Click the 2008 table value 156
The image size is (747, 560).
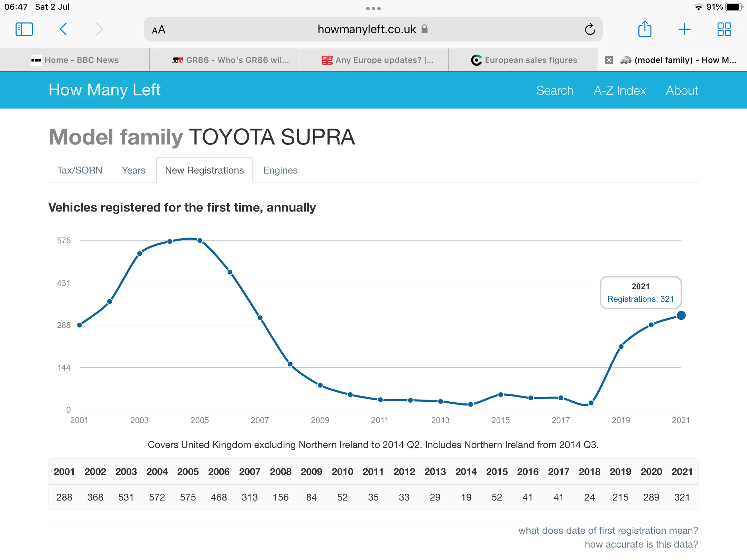point(280,497)
